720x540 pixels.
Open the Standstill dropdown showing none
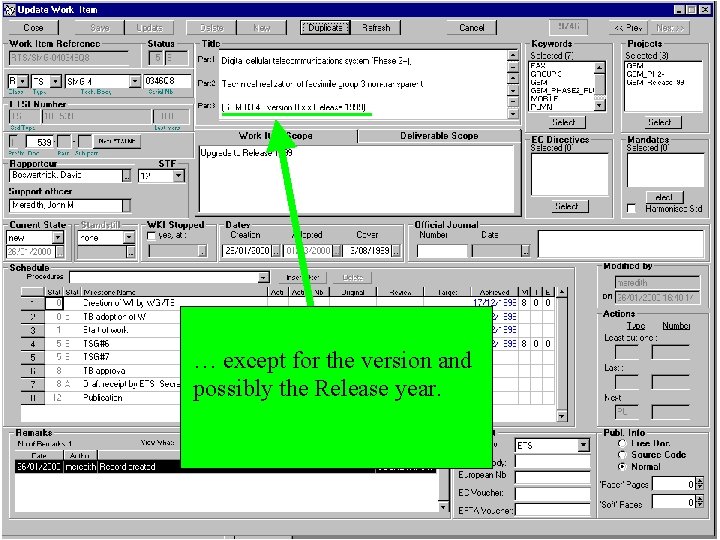[x=129, y=238]
